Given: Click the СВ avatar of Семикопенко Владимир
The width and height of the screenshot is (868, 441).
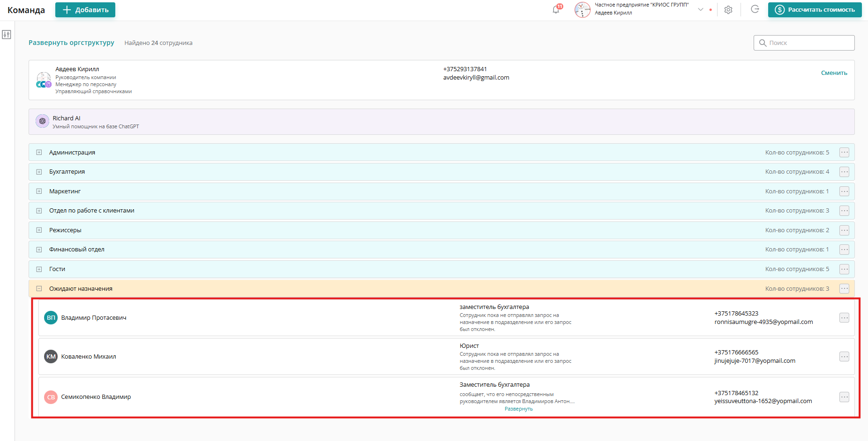Looking at the screenshot, I should pos(51,397).
